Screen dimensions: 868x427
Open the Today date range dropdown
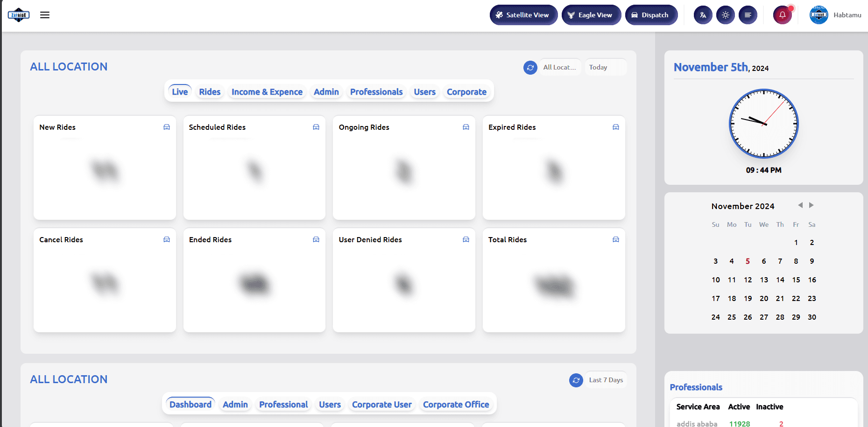(x=606, y=67)
